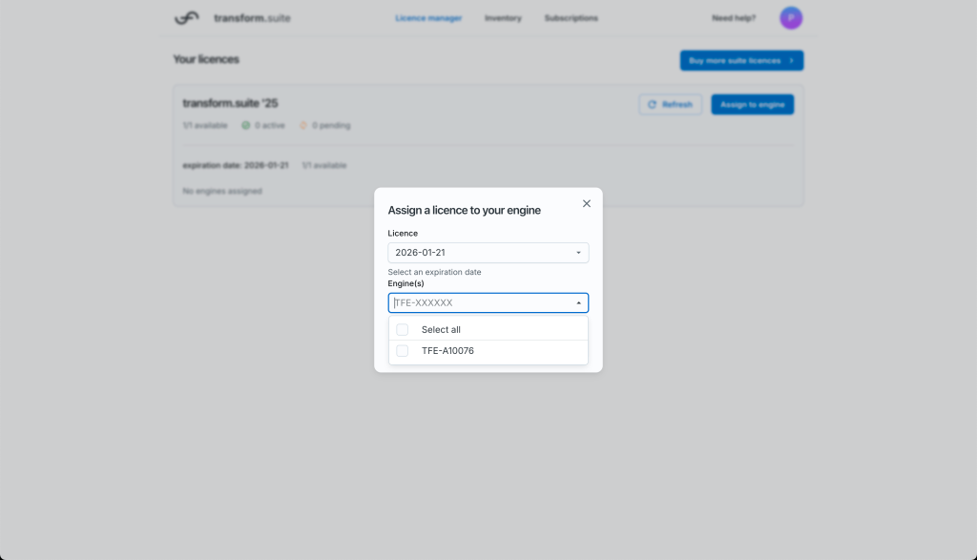Image resolution: width=977 pixels, height=560 pixels.
Task: Open the user profile avatar
Action: (791, 18)
